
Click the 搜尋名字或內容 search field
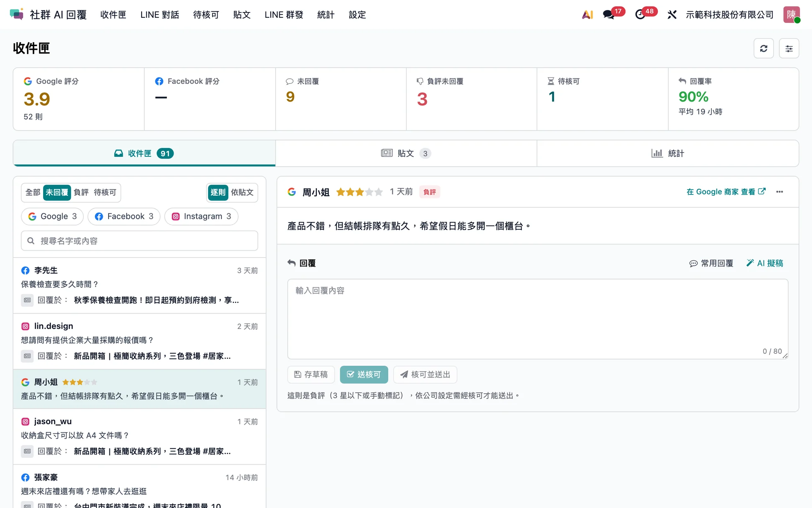coord(140,241)
